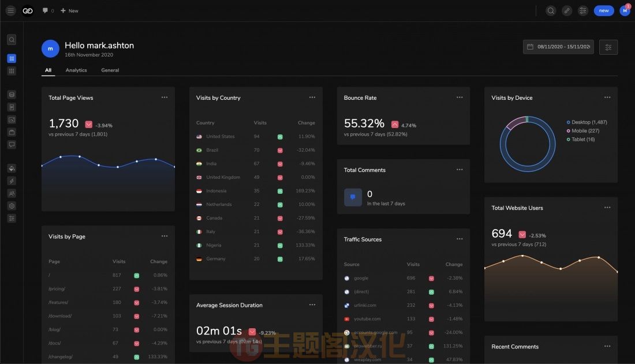Click the Indonesia country row
635x364 pixels.
(256, 191)
